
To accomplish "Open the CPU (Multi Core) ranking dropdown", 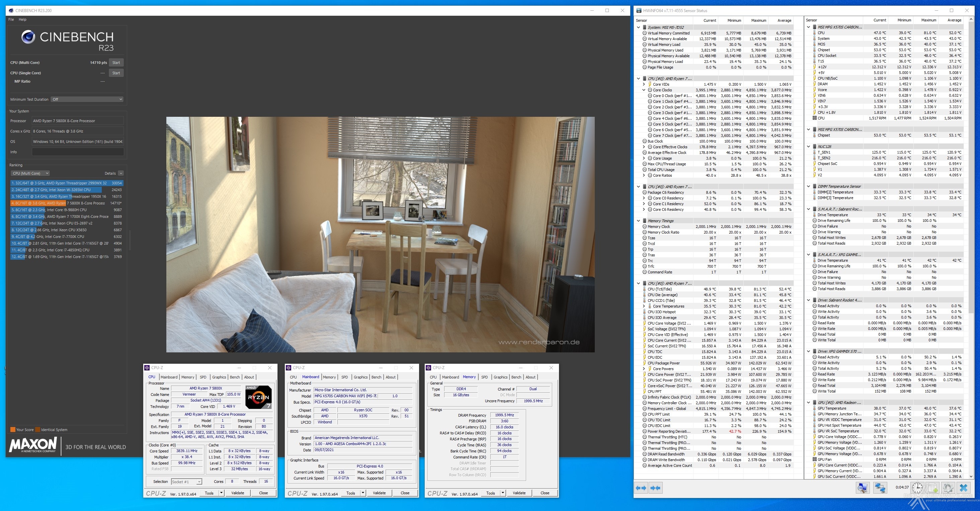I will (30, 173).
